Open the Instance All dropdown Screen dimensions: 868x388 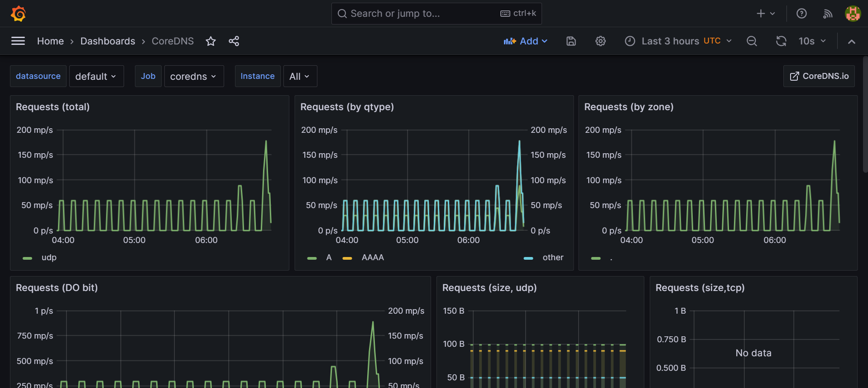300,76
